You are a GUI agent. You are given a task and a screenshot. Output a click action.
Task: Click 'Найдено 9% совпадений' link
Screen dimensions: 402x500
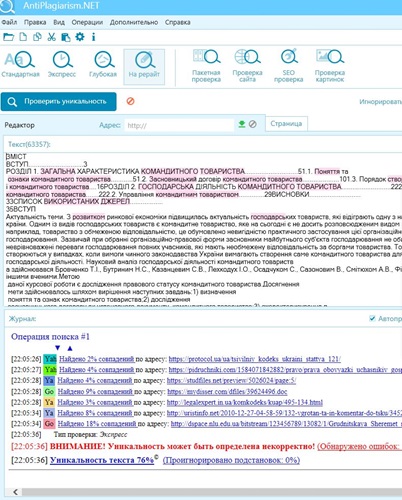(x=95, y=391)
